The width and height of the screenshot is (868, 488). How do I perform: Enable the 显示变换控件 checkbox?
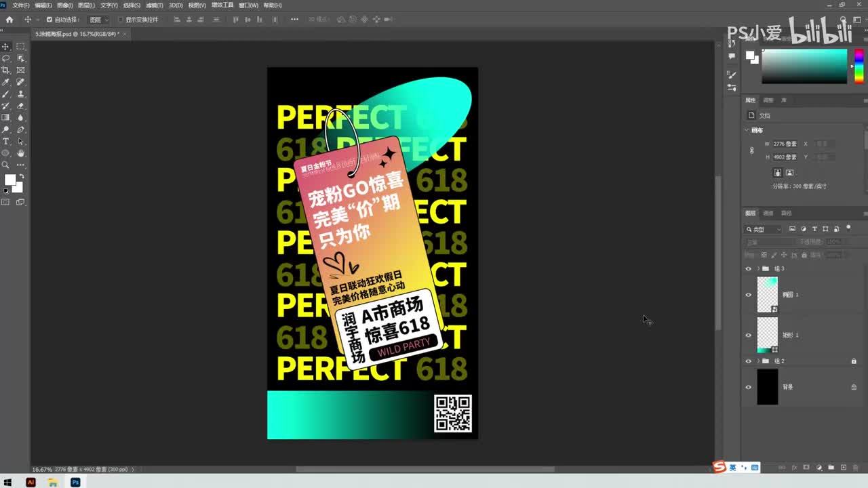click(x=120, y=20)
